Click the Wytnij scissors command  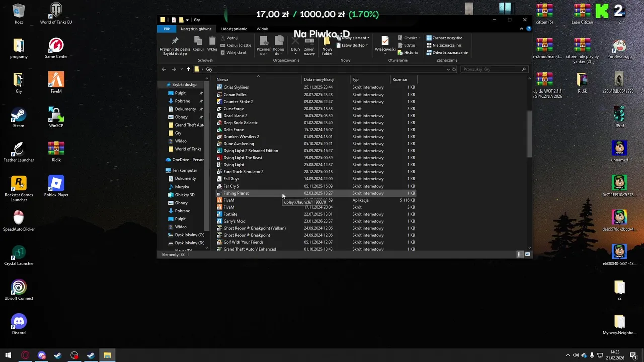pos(229,38)
